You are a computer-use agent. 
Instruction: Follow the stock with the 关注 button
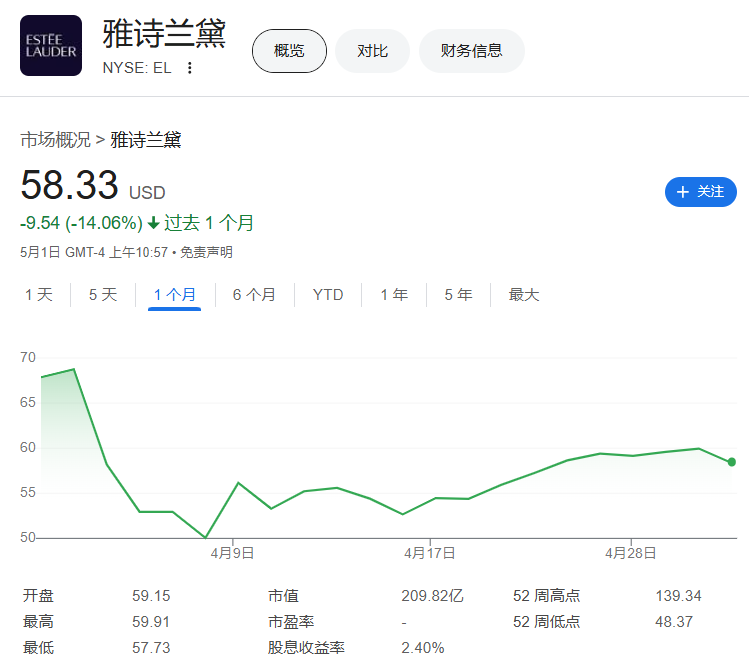tap(701, 192)
